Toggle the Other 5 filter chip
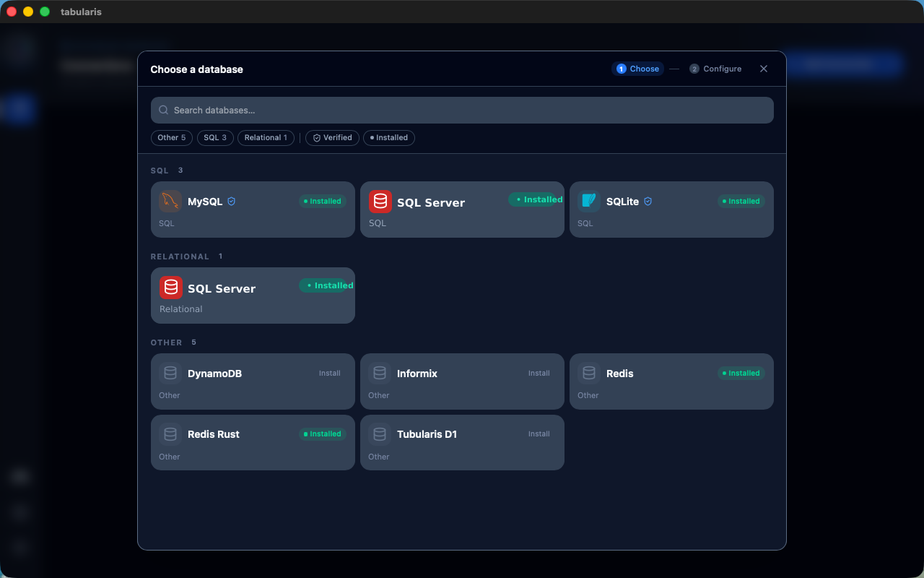 (x=172, y=138)
